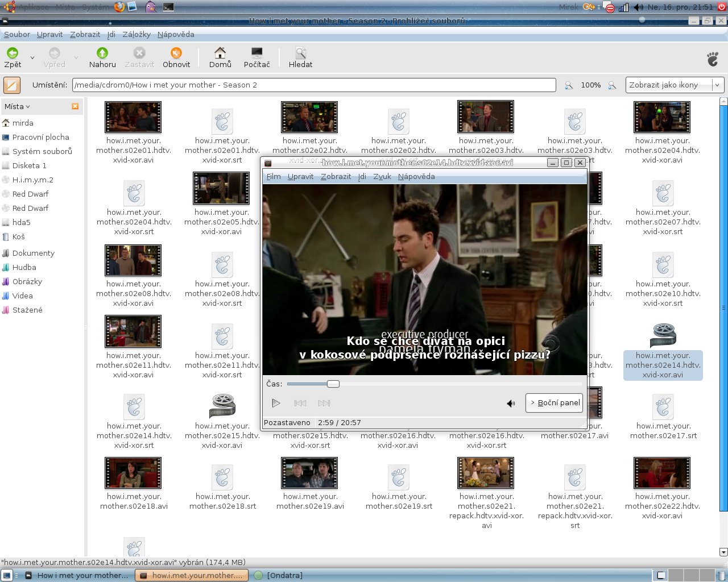Select s02e04 avi video thumbnail

pyautogui.click(x=662, y=117)
